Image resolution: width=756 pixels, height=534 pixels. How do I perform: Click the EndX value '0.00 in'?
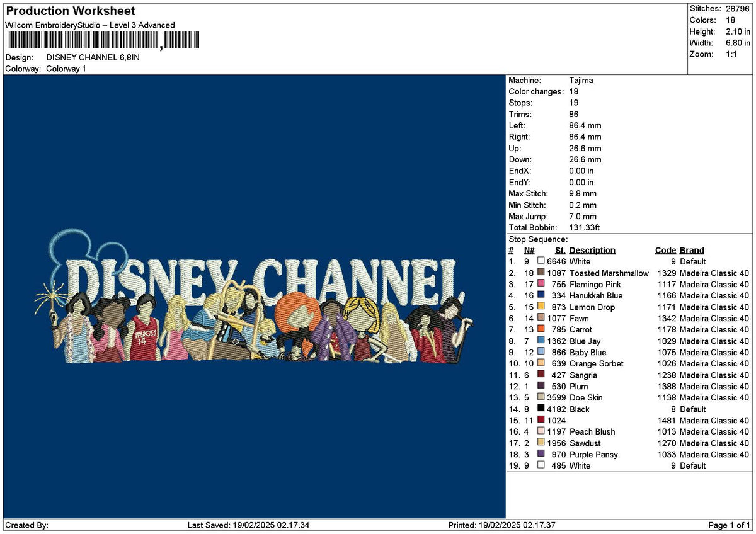click(x=581, y=171)
